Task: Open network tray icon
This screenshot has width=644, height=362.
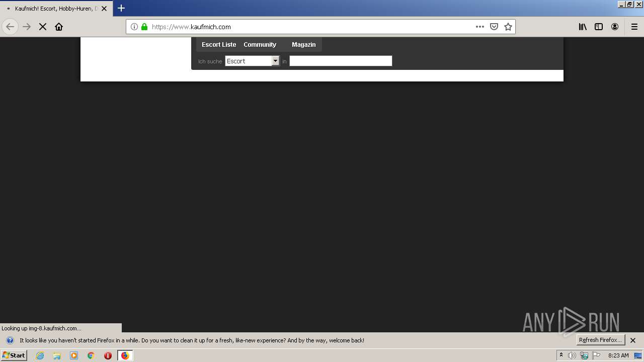Action: click(584, 355)
